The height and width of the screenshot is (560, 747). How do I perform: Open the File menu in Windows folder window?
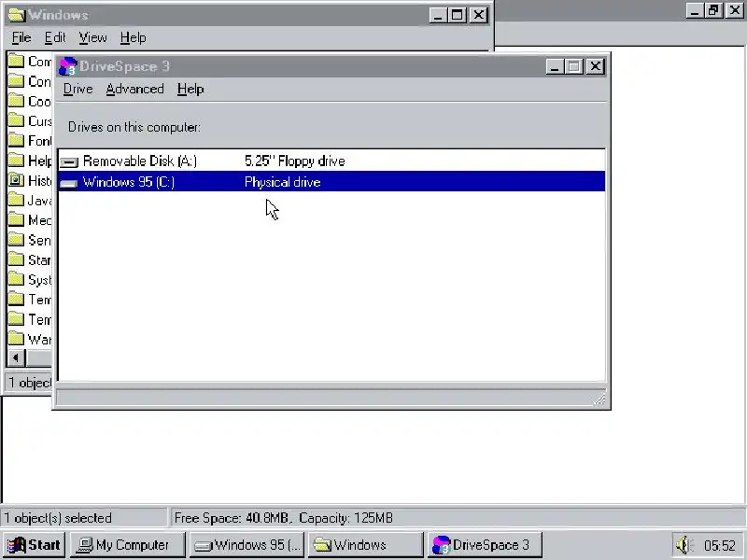coord(21,37)
